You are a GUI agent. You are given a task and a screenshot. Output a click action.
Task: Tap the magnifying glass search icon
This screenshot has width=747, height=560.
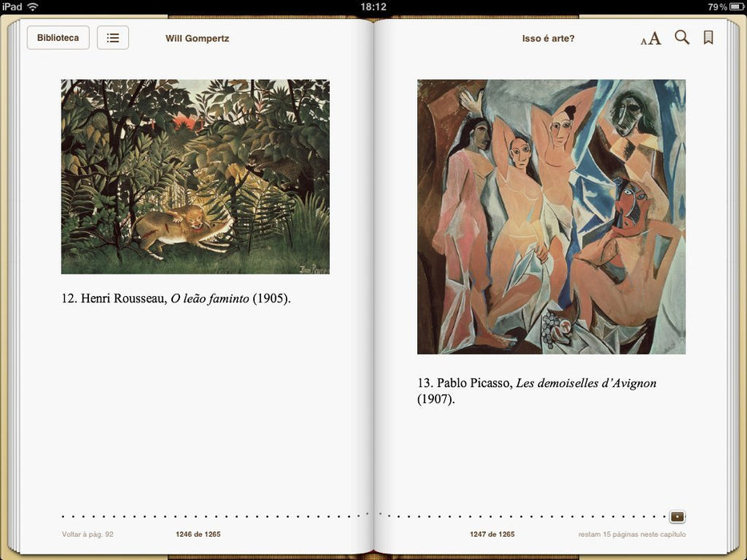(681, 38)
